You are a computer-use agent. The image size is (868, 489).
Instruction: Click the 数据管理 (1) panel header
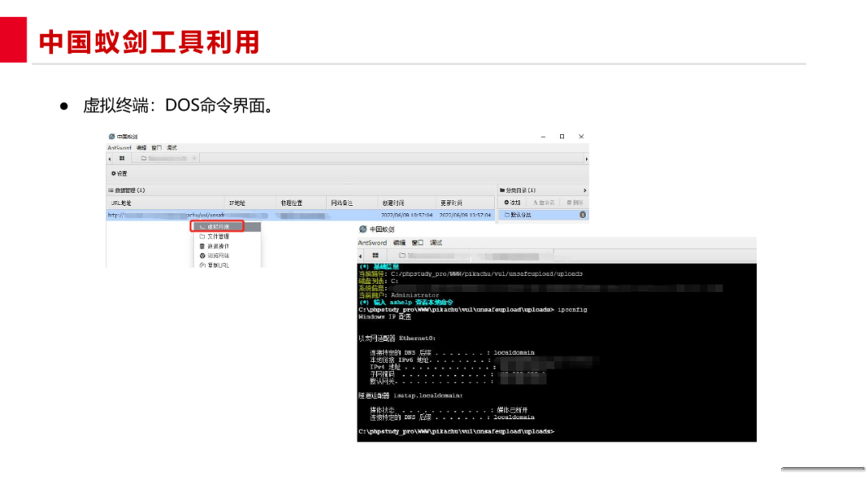coord(127,190)
